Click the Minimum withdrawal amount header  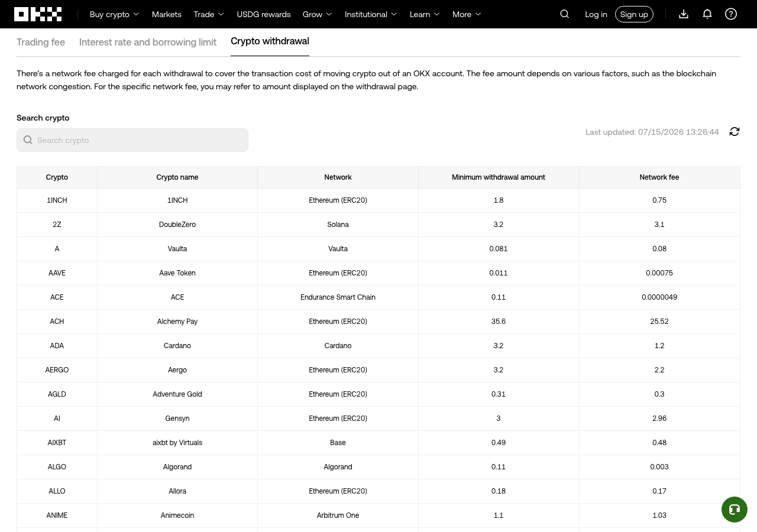click(499, 177)
